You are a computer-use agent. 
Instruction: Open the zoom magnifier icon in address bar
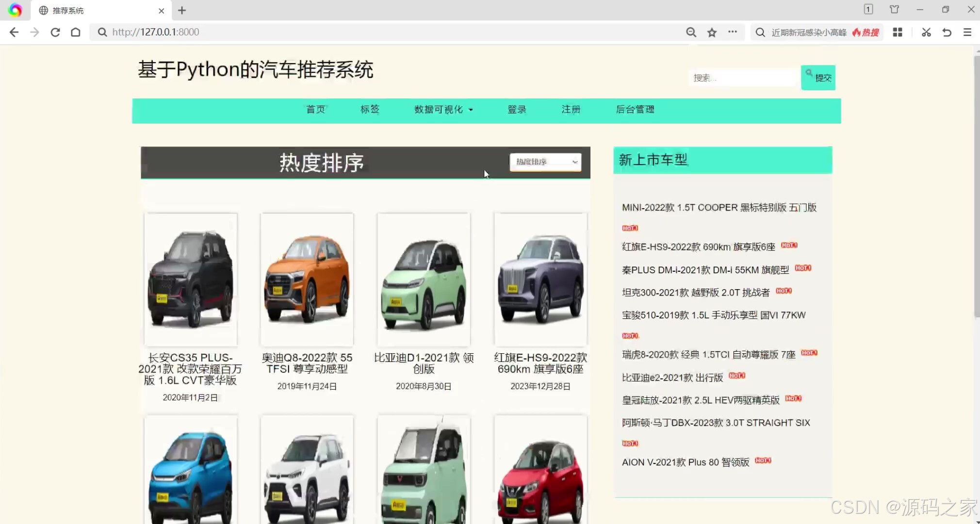pos(691,32)
